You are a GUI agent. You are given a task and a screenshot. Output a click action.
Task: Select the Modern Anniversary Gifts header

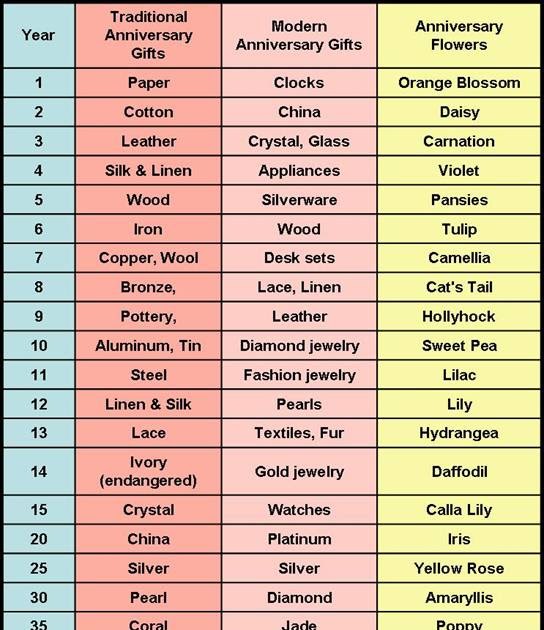[x=299, y=35]
